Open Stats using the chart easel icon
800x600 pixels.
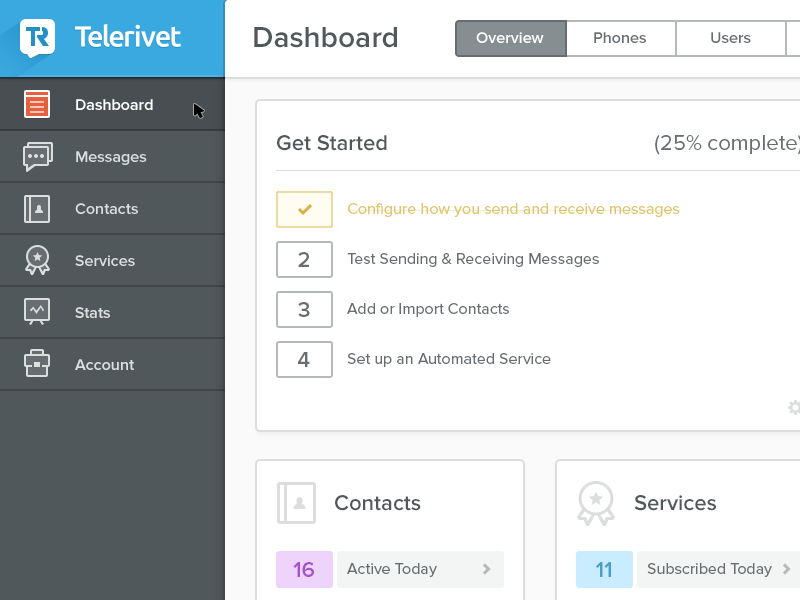(36, 312)
